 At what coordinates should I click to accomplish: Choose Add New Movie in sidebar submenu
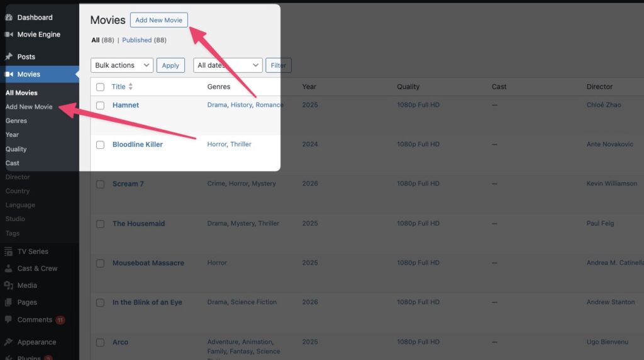29,107
